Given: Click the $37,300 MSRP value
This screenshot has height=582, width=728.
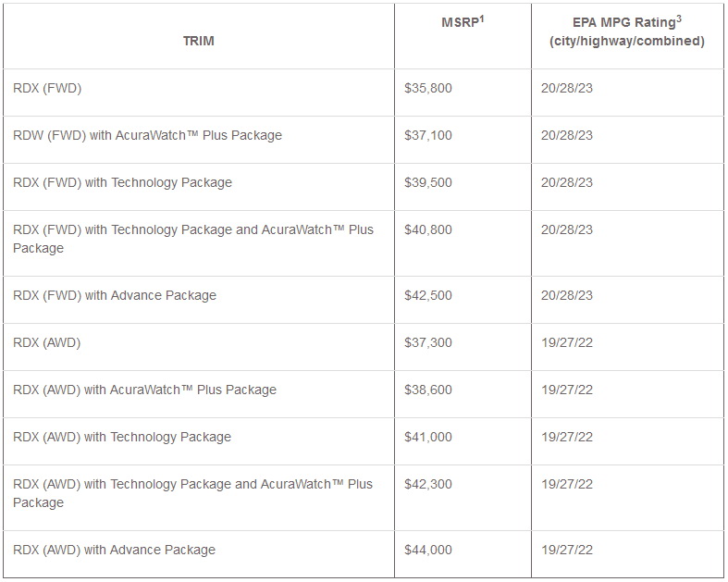Looking at the screenshot, I should [x=428, y=342].
